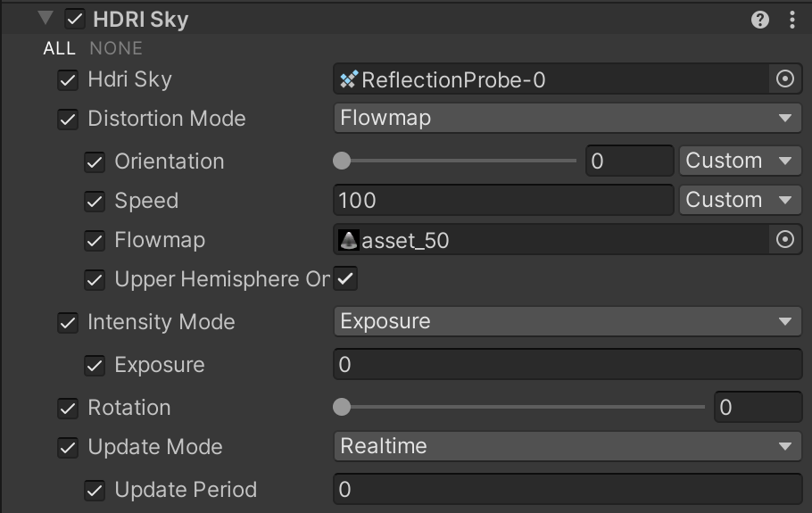
Task: Select NONE to clear overrides
Action: [x=116, y=49]
